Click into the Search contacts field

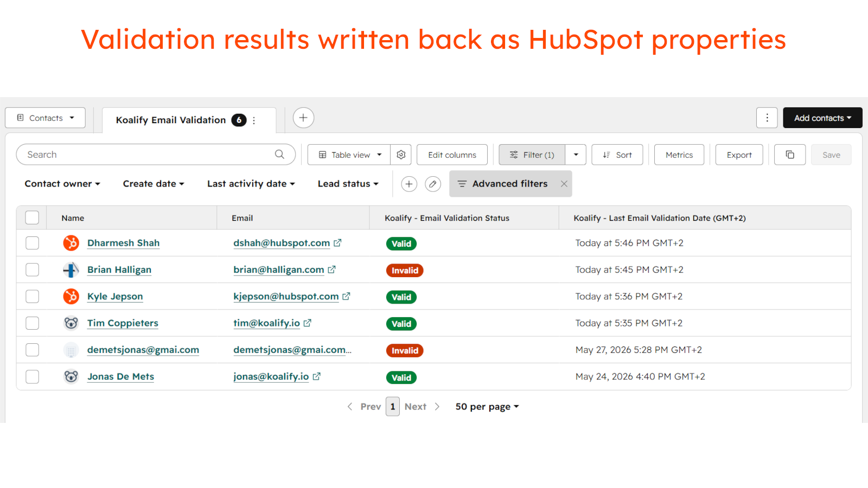point(156,155)
